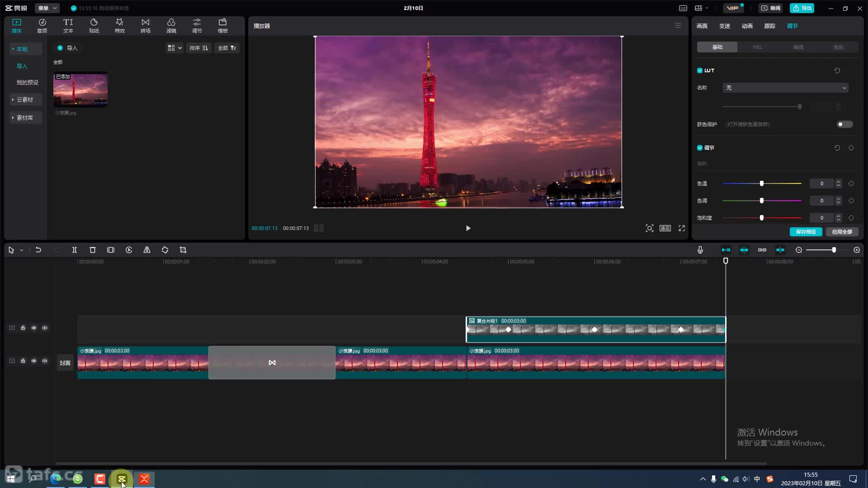Click the crop tool icon
Viewport: 868px width, 488px height.
pyautogui.click(x=183, y=250)
